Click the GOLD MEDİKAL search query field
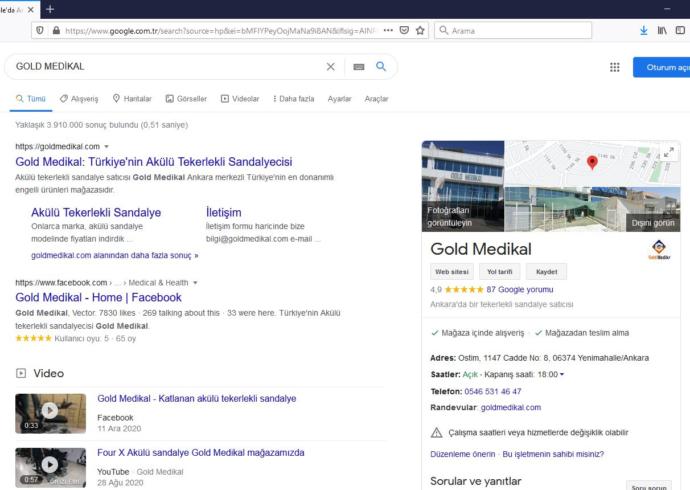The width and height of the screenshot is (690, 490). coord(167,66)
